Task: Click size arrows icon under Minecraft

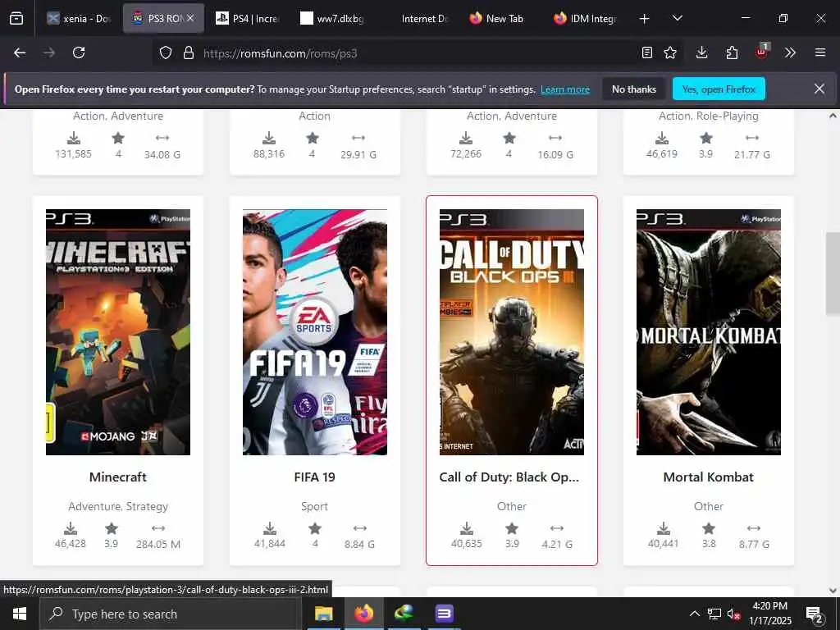Action: coord(158,528)
